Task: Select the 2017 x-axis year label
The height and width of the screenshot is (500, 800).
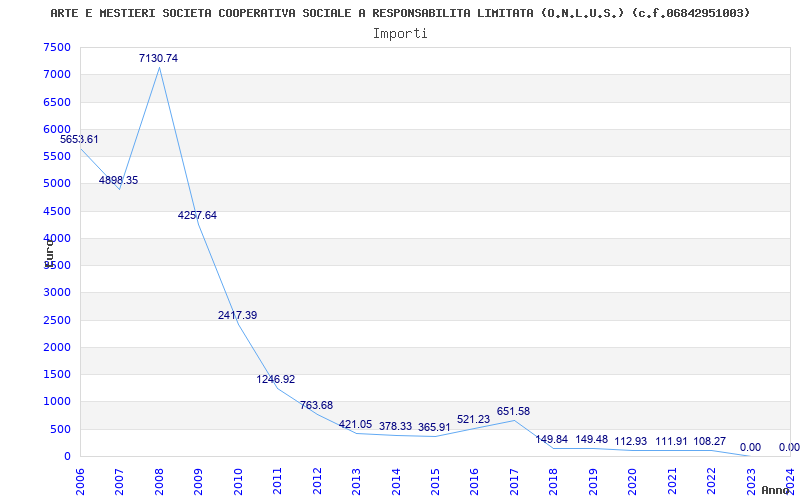Action: click(x=514, y=481)
